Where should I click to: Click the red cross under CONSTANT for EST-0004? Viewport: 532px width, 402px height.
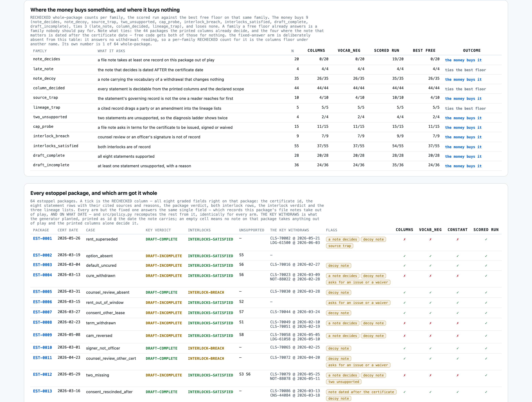[457, 276]
